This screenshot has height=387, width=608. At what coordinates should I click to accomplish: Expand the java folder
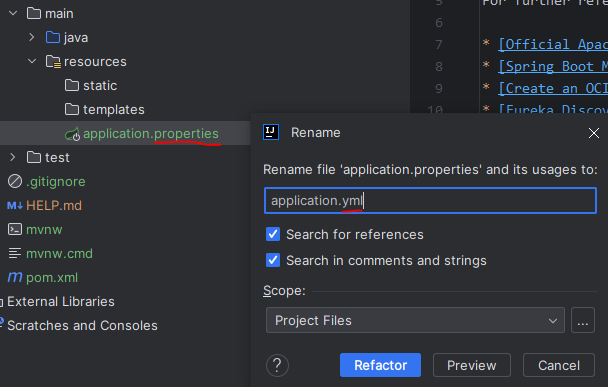(x=32, y=38)
